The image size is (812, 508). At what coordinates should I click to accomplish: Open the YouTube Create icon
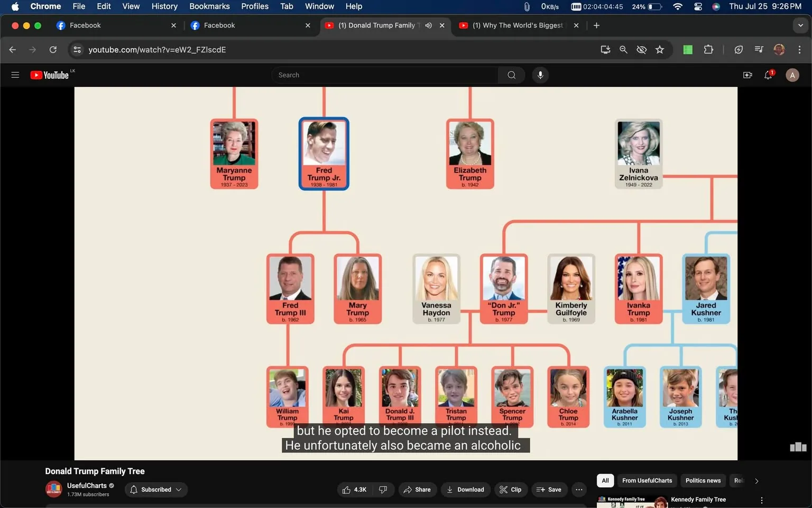pos(747,75)
